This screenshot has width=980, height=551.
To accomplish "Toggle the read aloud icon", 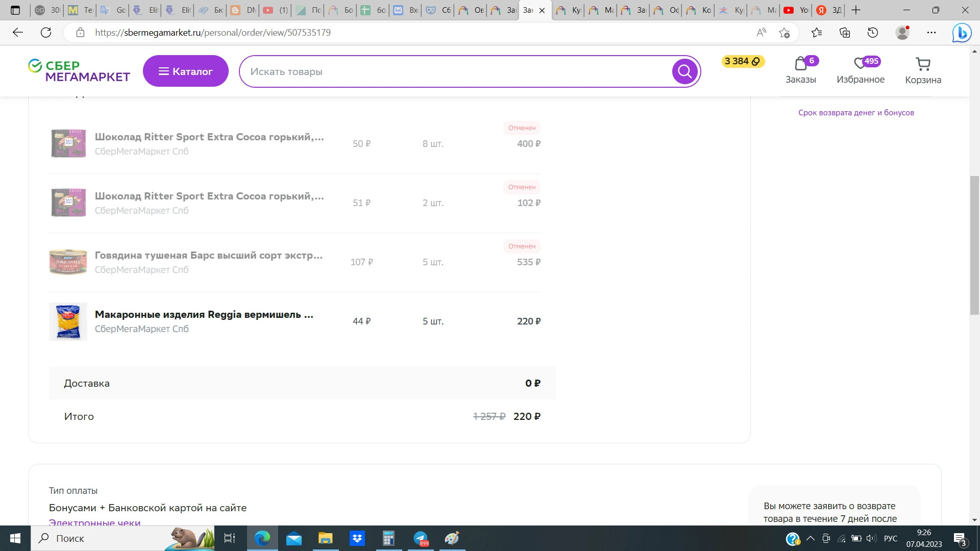I will [761, 33].
